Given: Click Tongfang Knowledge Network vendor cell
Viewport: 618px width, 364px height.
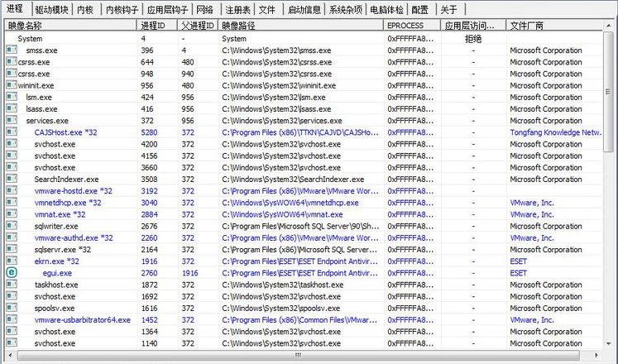Looking at the screenshot, I should (556, 132).
